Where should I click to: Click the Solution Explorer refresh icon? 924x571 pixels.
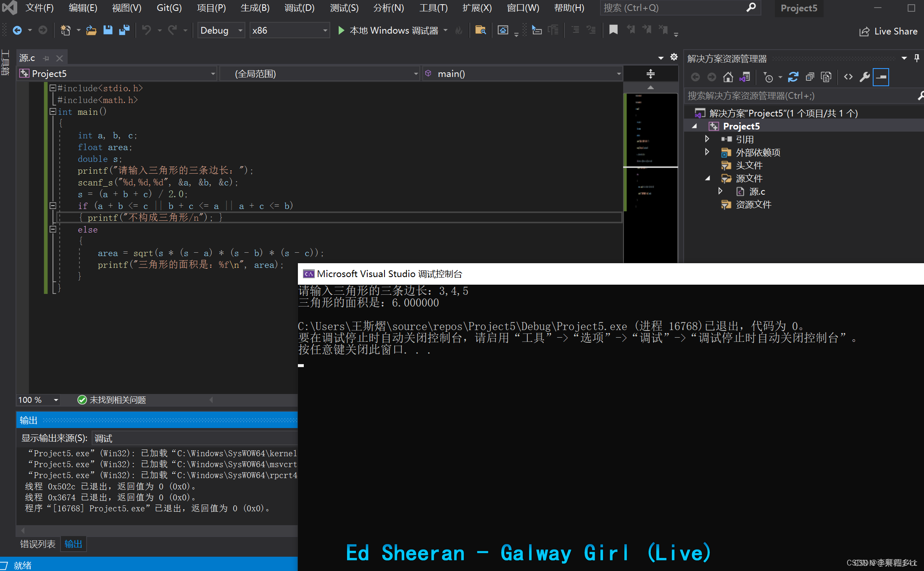(x=793, y=77)
